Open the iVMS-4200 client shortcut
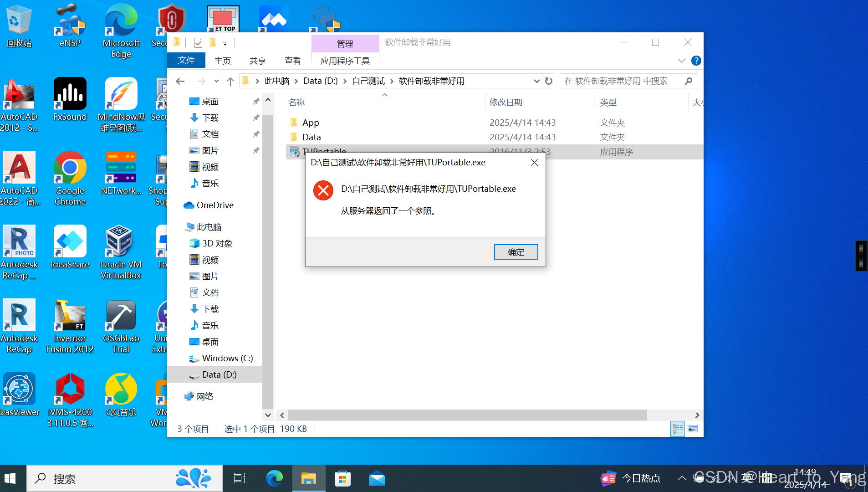The width and height of the screenshot is (868, 492). point(70,400)
